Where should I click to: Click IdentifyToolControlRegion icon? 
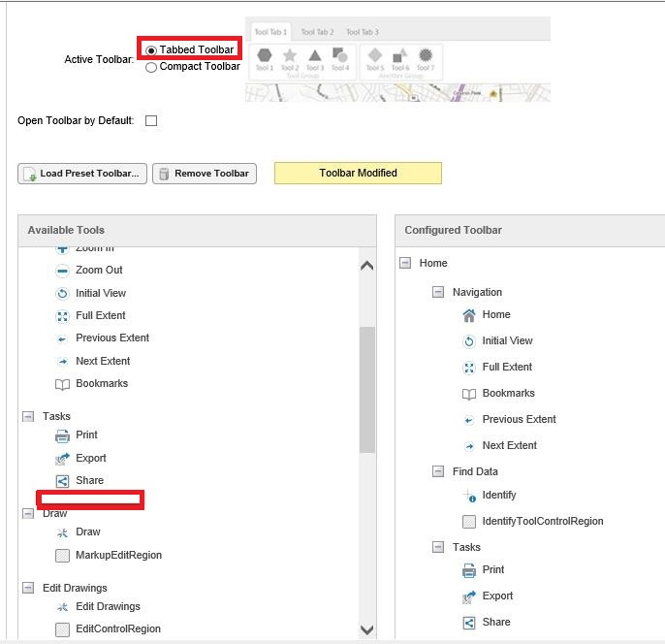(469, 522)
